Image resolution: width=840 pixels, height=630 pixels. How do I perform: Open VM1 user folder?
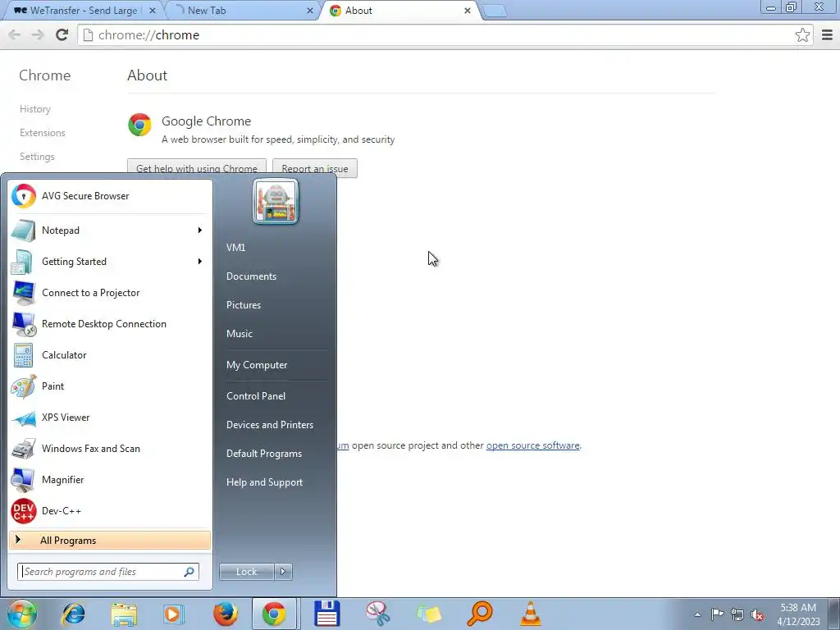pyautogui.click(x=235, y=248)
